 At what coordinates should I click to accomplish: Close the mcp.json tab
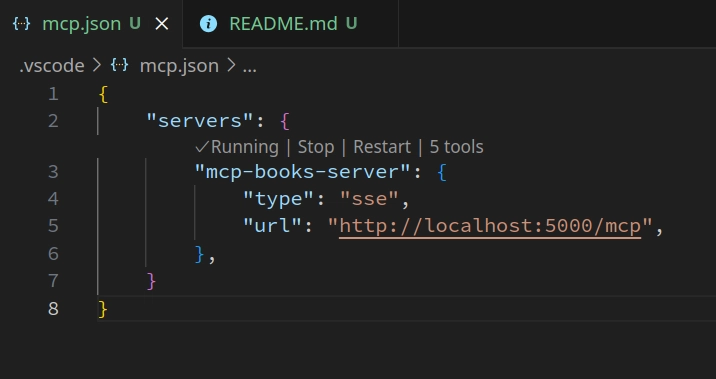162,24
